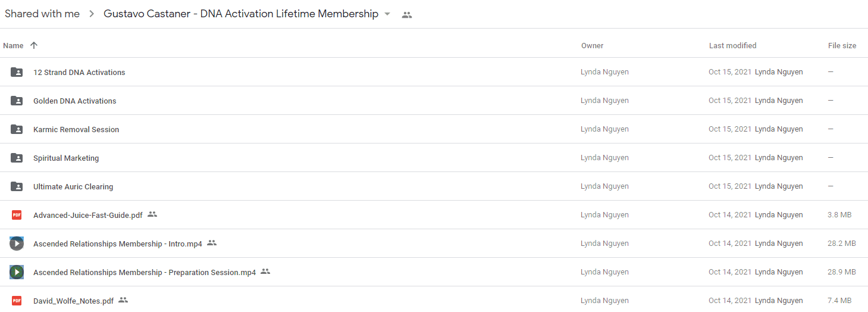Click the shared people icon next to the folder title
The width and height of the screenshot is (868, 312).
tap(407, 15)
